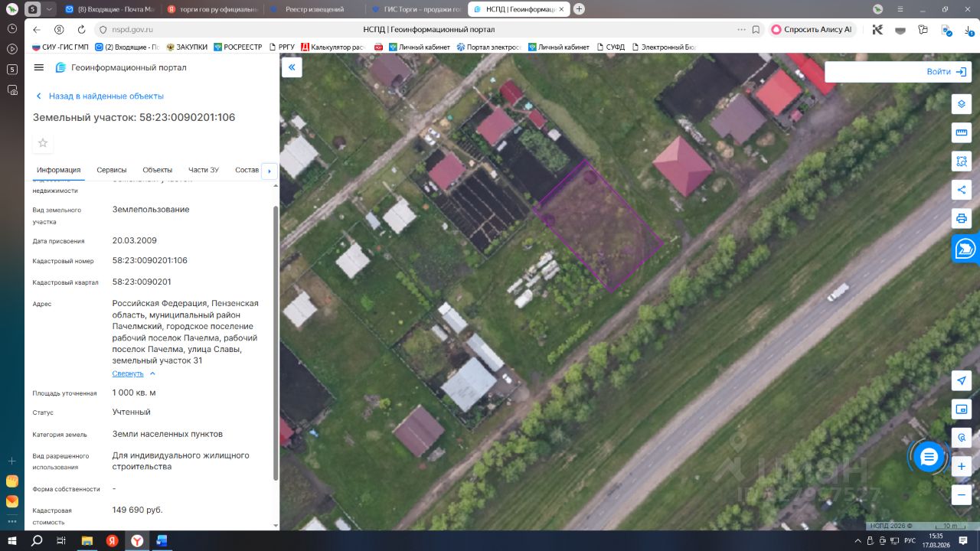Open the mini-map overview
Viewport: 980px width, 551px height.
point(961,409)
